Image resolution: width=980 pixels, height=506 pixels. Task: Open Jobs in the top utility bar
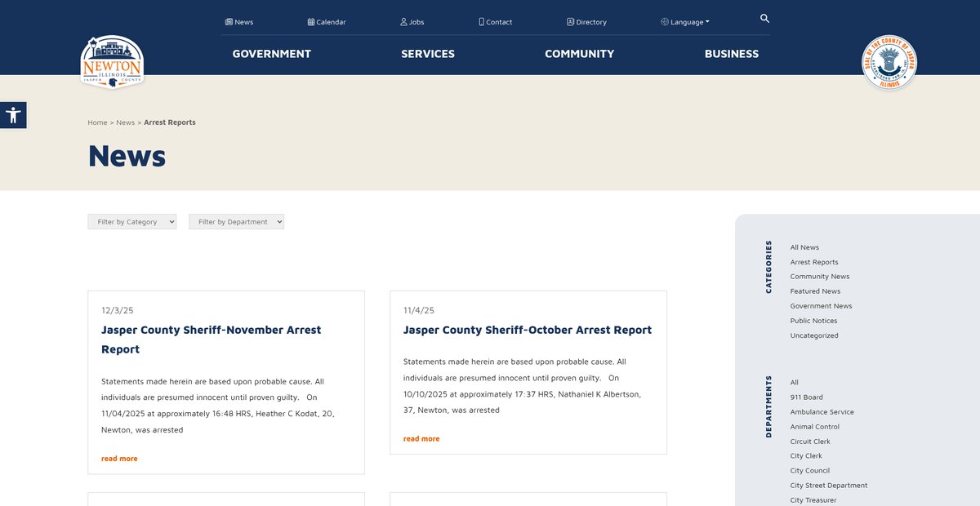tap(412, 22)
